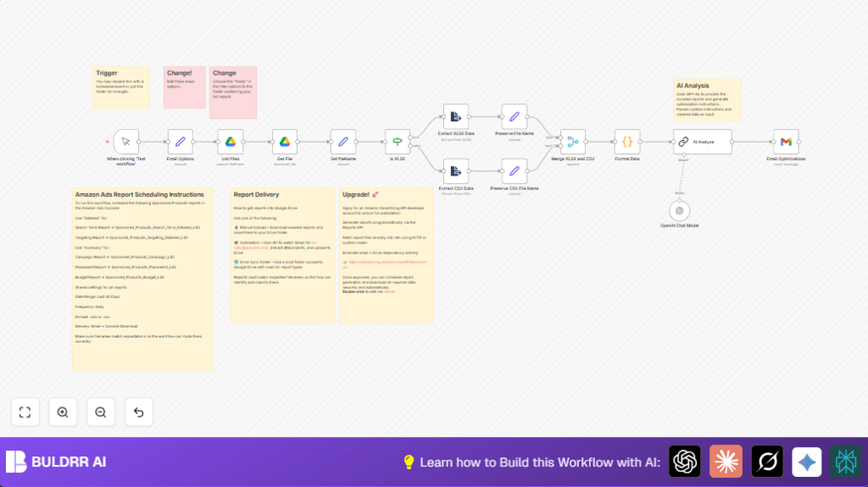Zoom in on the workflow canvas

point(63,412)
